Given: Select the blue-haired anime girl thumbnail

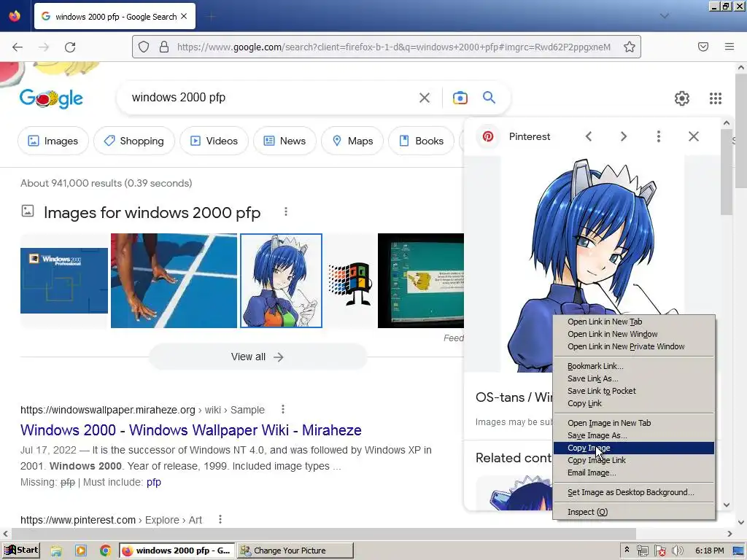Looking at the screenshot, I should click(x=281, y=281).
